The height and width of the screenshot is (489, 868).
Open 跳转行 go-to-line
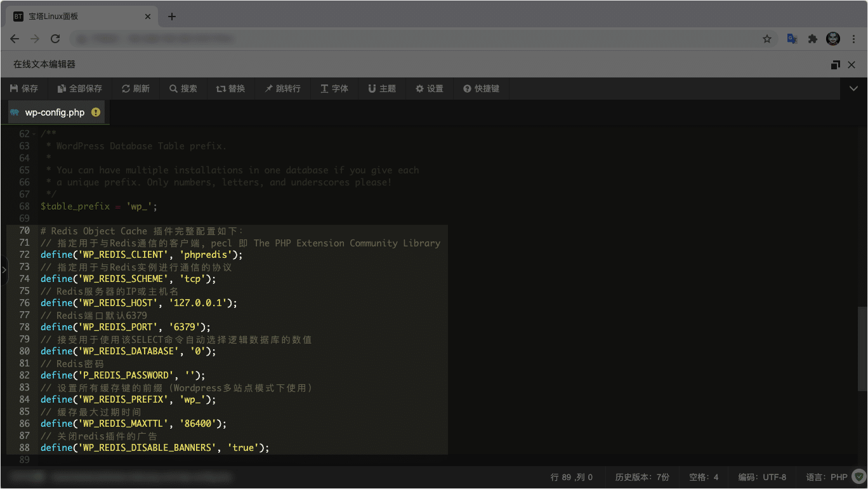coord(283,89)
